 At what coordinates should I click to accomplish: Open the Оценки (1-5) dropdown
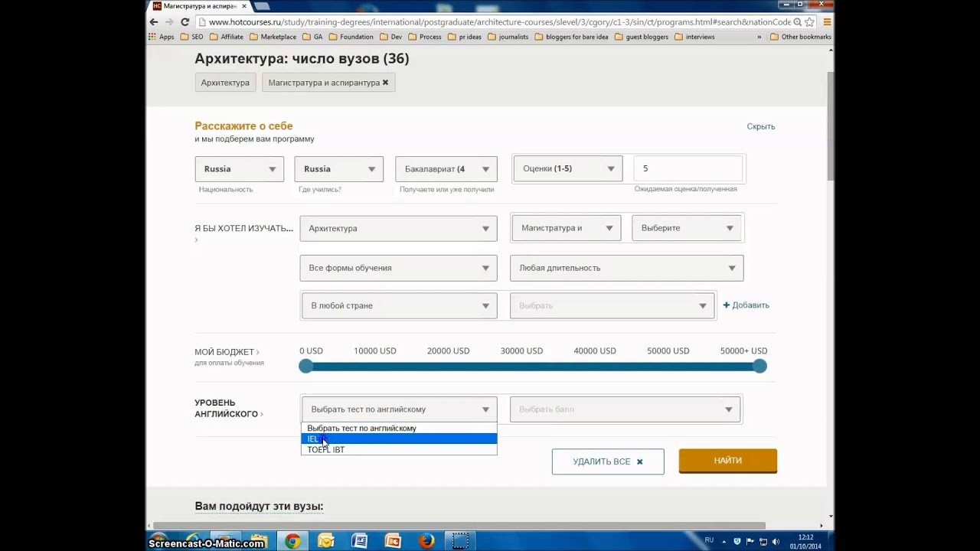(568, 169)
